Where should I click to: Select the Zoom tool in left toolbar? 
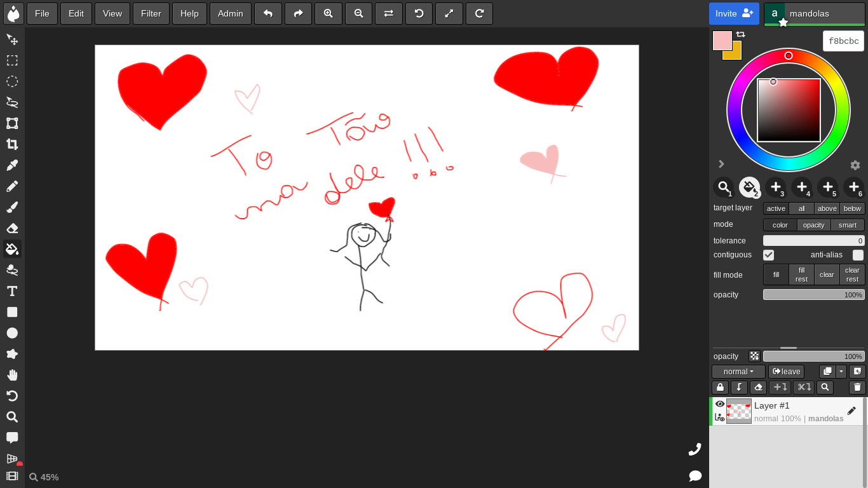[x=12, y=417]
